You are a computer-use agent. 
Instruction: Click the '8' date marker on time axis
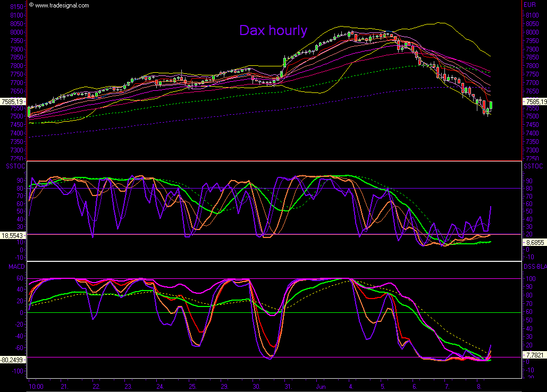[479, 386]
